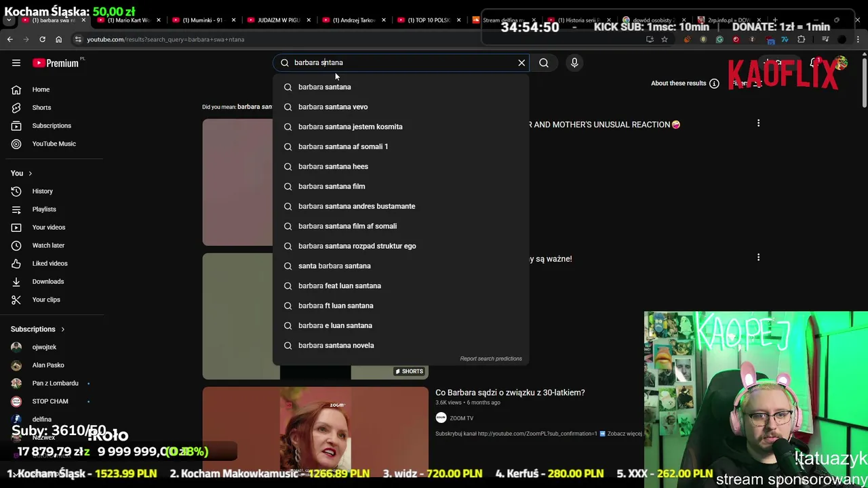
Task: Open the browser tab search dropdown
Action: 8,20
